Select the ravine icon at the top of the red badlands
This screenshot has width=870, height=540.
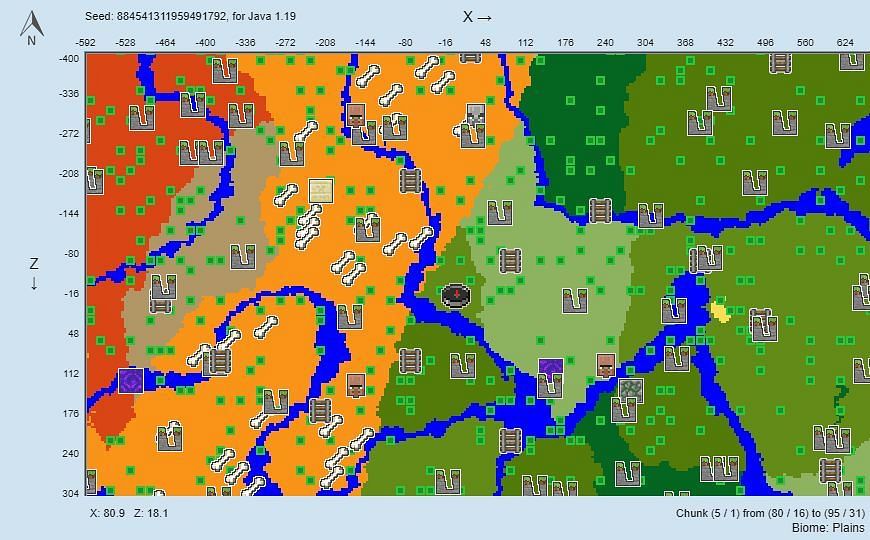click(x=225, y=70)
